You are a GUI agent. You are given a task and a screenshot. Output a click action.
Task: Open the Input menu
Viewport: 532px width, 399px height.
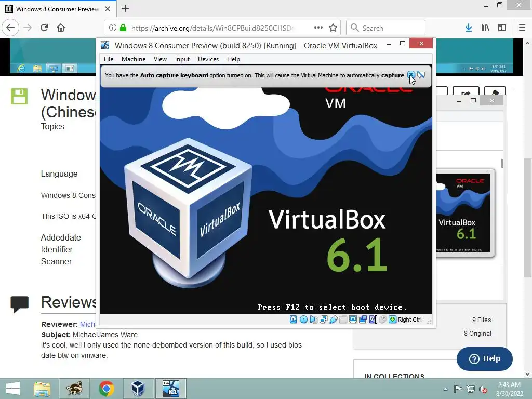pyautogui.click(x=182, y=59)
